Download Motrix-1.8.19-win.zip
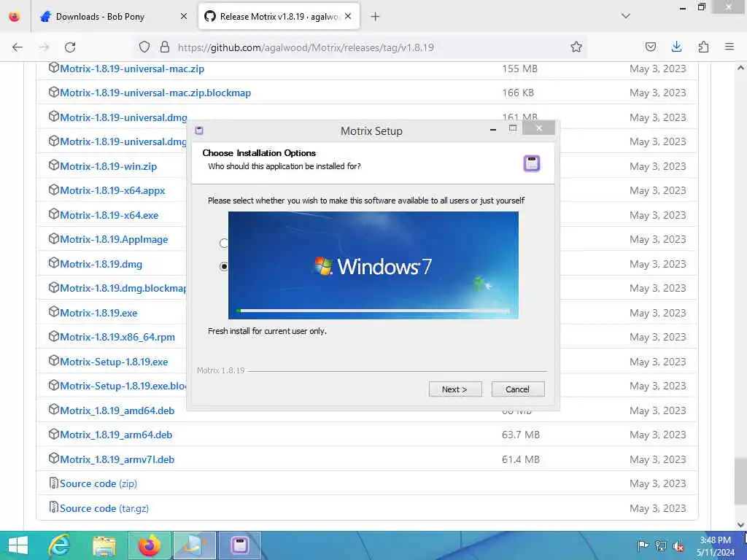Viewport: 747px width, 560px height. click(108, 166)
